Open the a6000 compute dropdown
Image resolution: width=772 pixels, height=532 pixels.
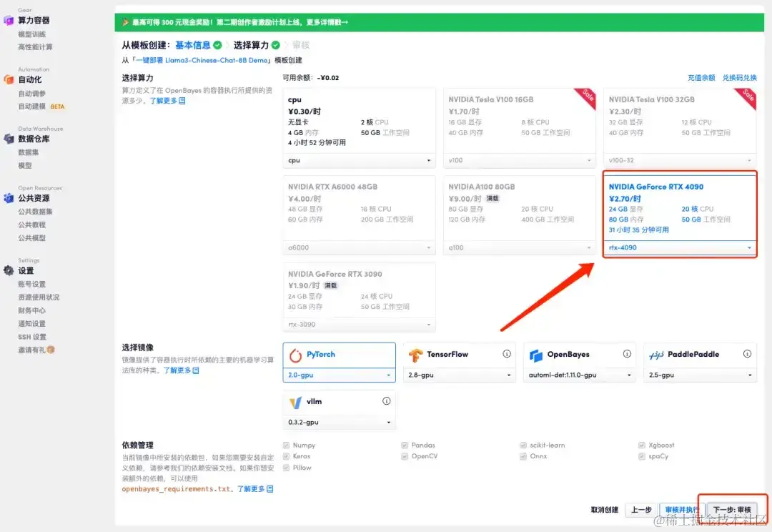point(360,247)
